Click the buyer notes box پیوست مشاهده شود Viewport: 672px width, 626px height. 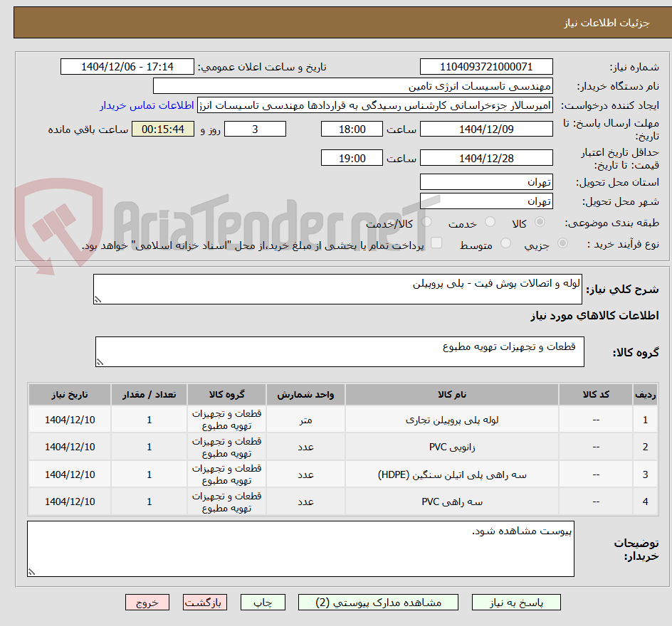tap(301, 549)
